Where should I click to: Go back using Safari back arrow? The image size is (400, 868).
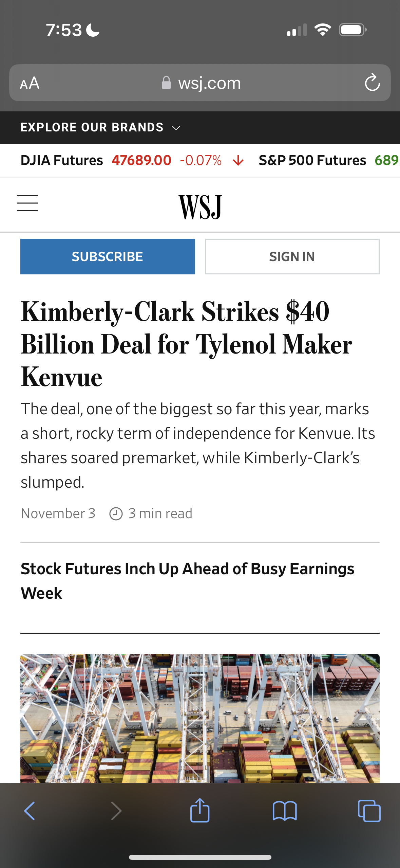click(x=30, y=811)
